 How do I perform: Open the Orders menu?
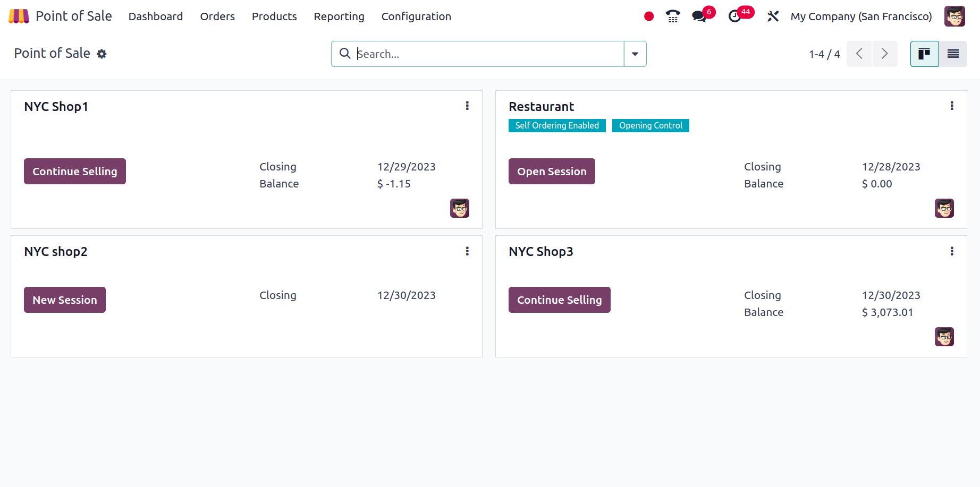tap(217, 16)
